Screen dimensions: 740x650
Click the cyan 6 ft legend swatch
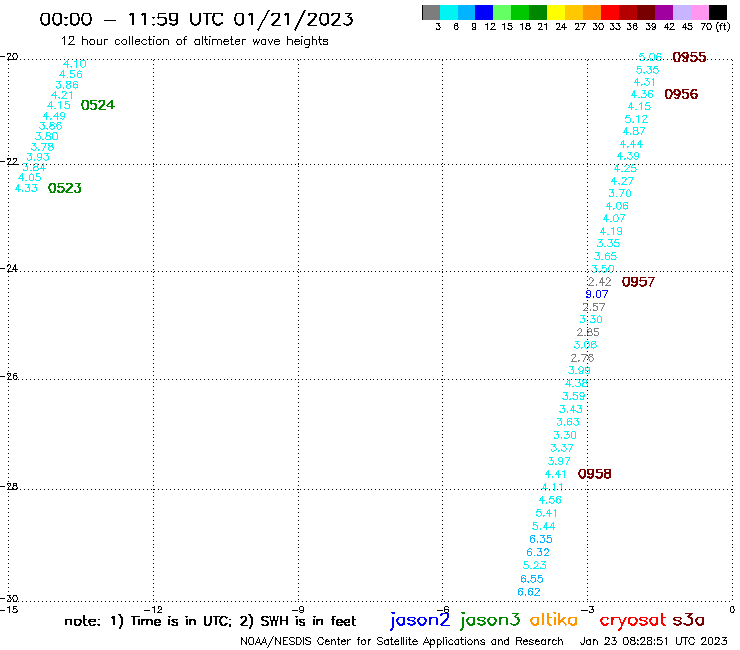449,12
